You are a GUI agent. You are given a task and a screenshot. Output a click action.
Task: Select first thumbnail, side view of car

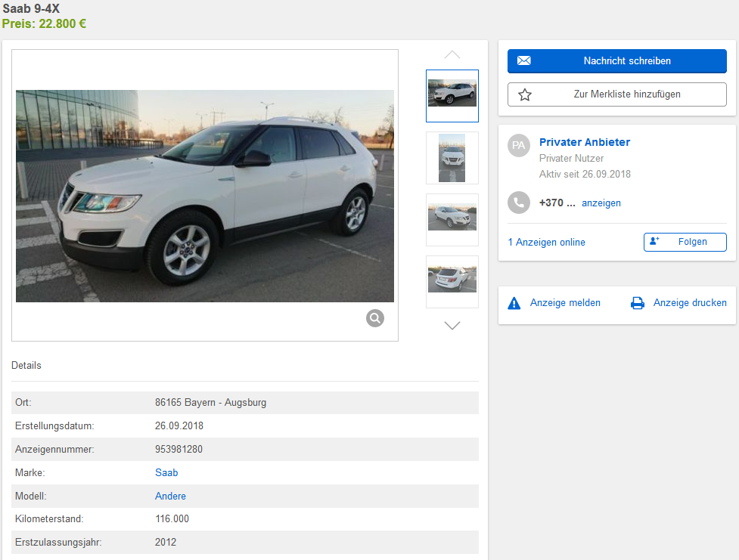click(x=452, y=96)
